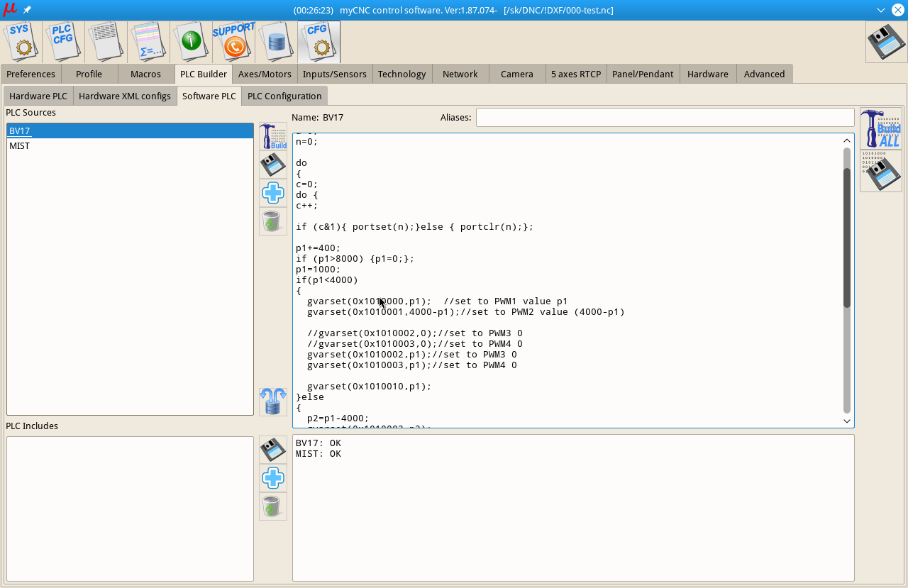Open the PLC Configuration sub-tab
Screen dimensions: 908x588
pyautogui.click(x=284, y=96)
